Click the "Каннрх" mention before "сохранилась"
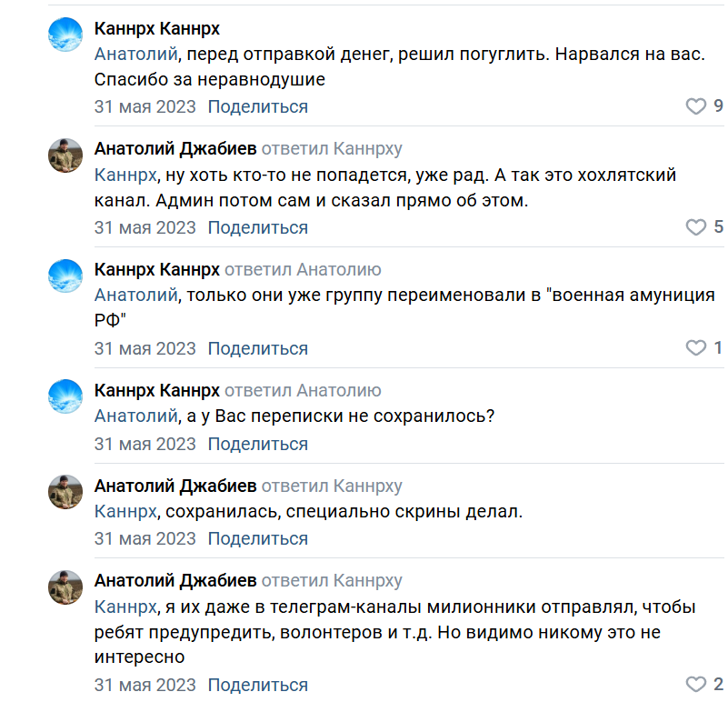The width and height of the screenshot is (728, 702). [125, 511]
